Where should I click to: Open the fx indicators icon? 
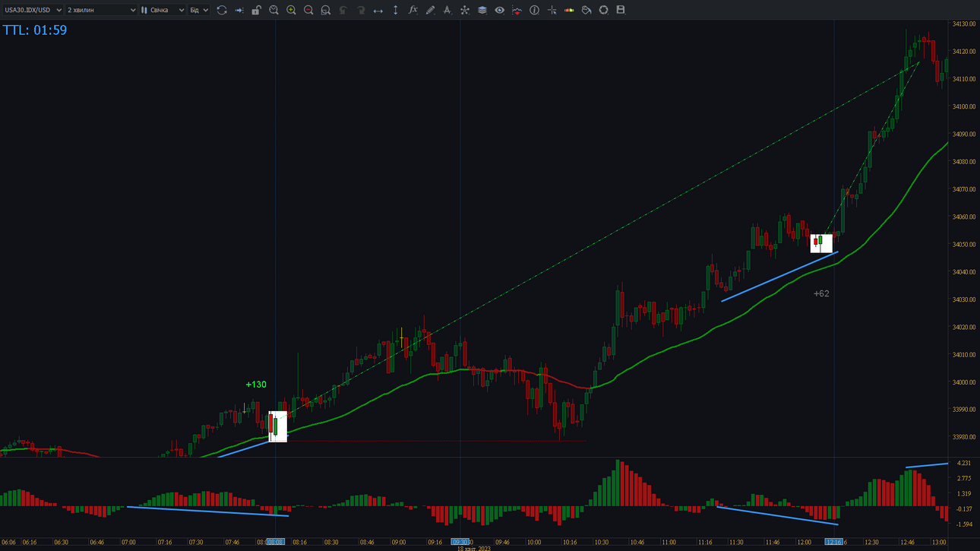click(x=413, y=10)
